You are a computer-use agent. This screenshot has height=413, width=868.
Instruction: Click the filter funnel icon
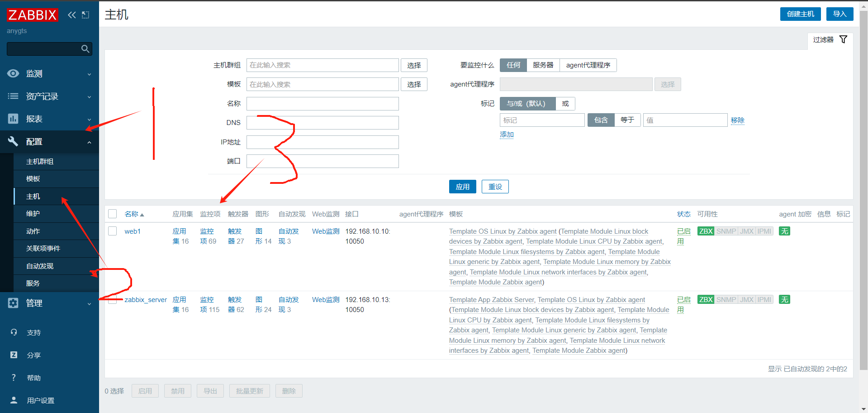(x=843, y=40)
